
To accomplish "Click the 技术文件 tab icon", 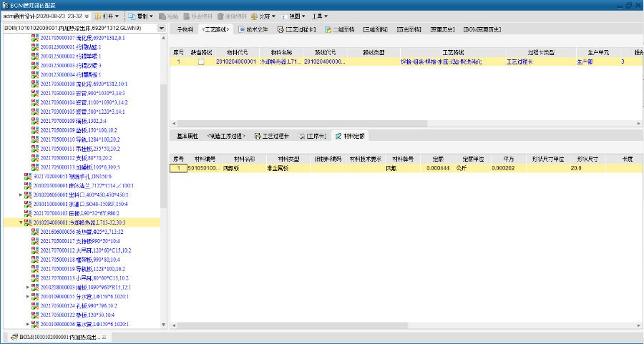I will [x=240, y=29].
